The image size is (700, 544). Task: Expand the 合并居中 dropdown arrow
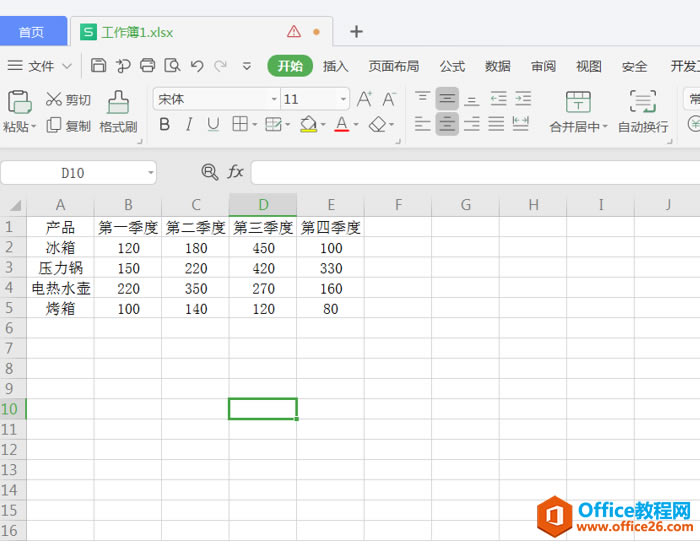[x=605, y=127]
